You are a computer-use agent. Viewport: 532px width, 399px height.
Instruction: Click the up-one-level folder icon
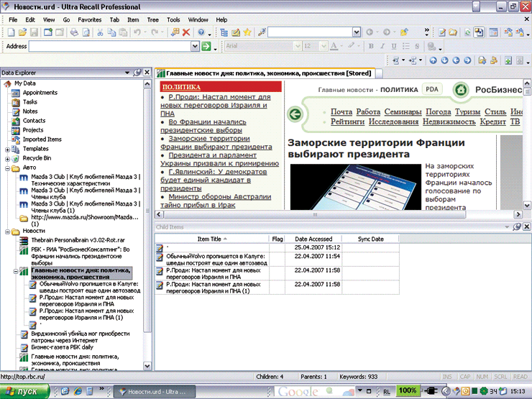click(x=404, y=32)
